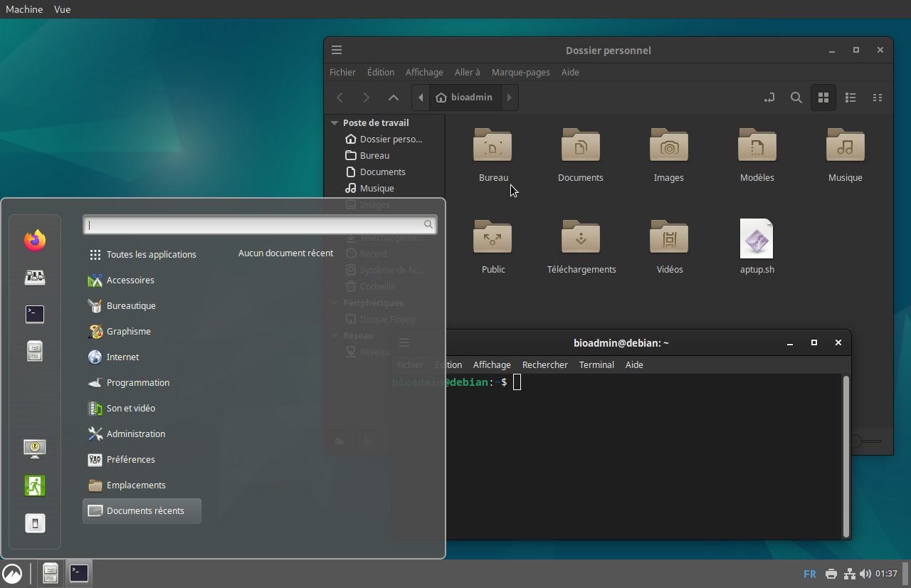Toggle location entry in file manager toolbar
The height and width of the screenshot is (588, 911).
[x=769, y=98]
